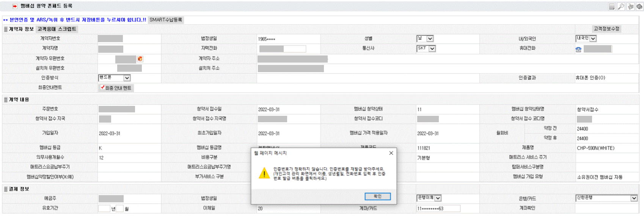Click the 예금주 value field
This screenshot has height=216, width=644.
(111, 199)
